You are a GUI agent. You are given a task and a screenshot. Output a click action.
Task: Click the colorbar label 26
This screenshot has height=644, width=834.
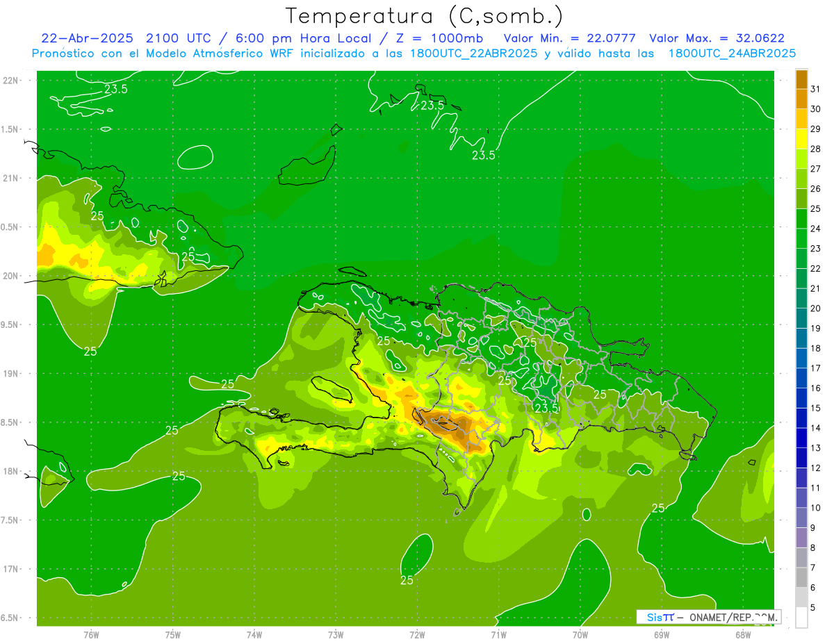(x=816, y=189)
